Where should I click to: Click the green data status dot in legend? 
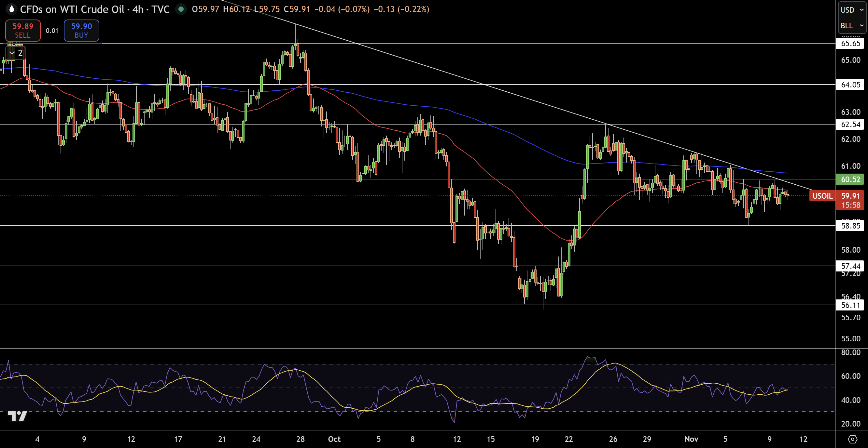tap(181, 10)
